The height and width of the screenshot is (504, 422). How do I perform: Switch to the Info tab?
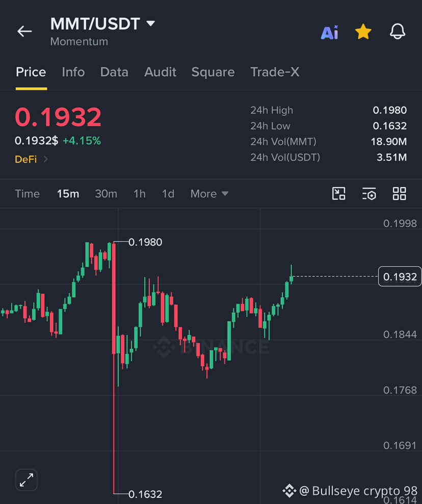pyautogui.click(x=73, y=72)
